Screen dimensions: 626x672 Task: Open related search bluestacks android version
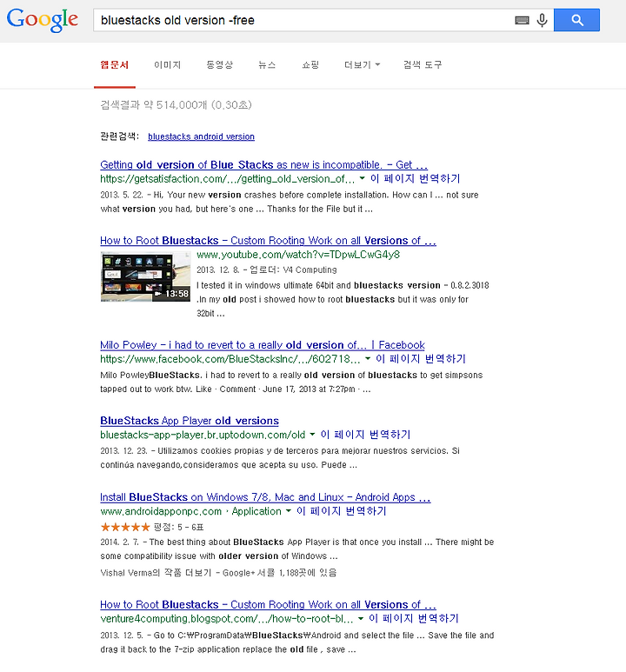point(201,136)
